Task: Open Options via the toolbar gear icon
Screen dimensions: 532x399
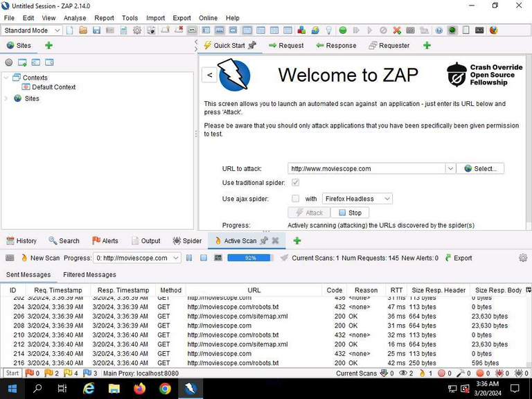Action: 137,30
